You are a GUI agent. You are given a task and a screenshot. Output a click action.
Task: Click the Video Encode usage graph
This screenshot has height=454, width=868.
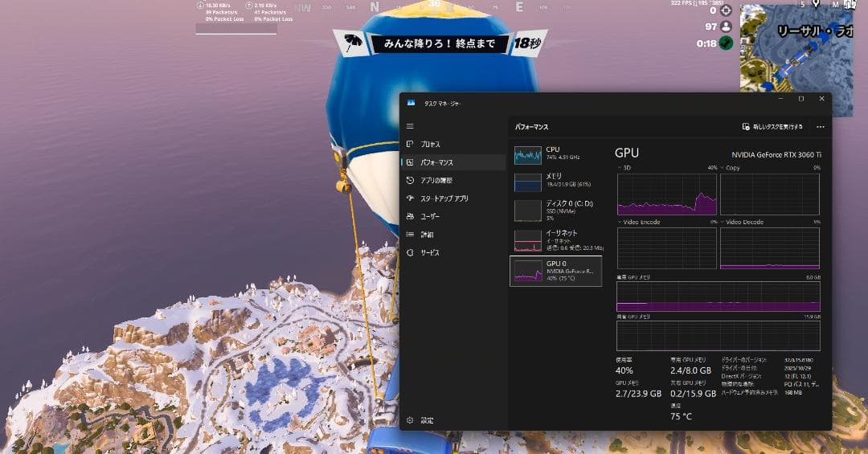(667, 248)
